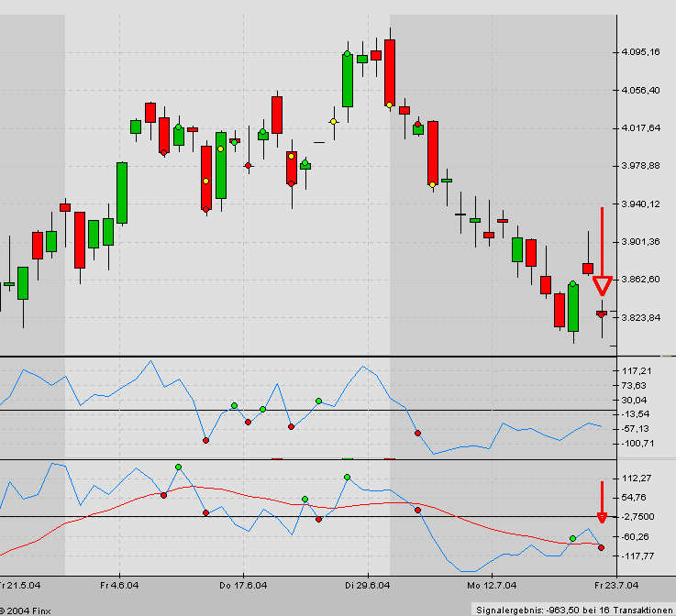Click the 'Mo 12.7.04' date label

(486, 584)
